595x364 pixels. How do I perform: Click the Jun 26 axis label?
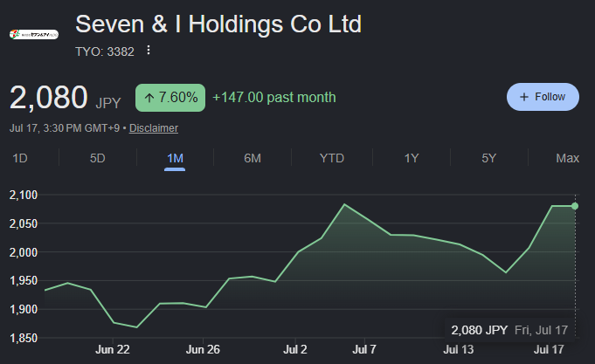(203, 349)
